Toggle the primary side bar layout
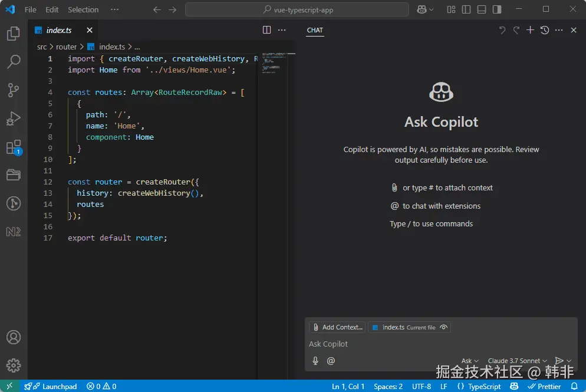The image size is (586, 392). [466, 9]
